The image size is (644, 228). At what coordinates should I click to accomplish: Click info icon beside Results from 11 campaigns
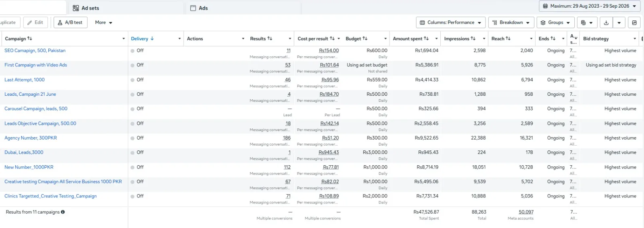[x=63, y=212]
